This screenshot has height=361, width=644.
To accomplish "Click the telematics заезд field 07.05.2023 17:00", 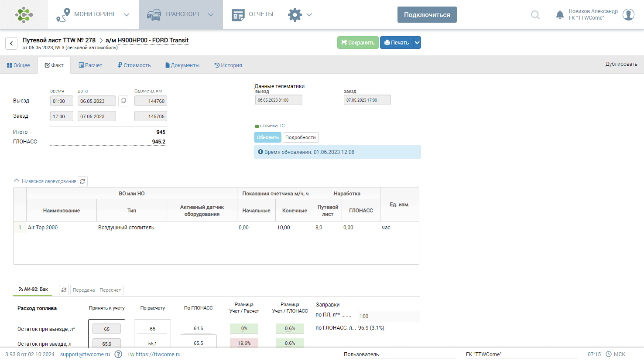I will coord(367,100).
